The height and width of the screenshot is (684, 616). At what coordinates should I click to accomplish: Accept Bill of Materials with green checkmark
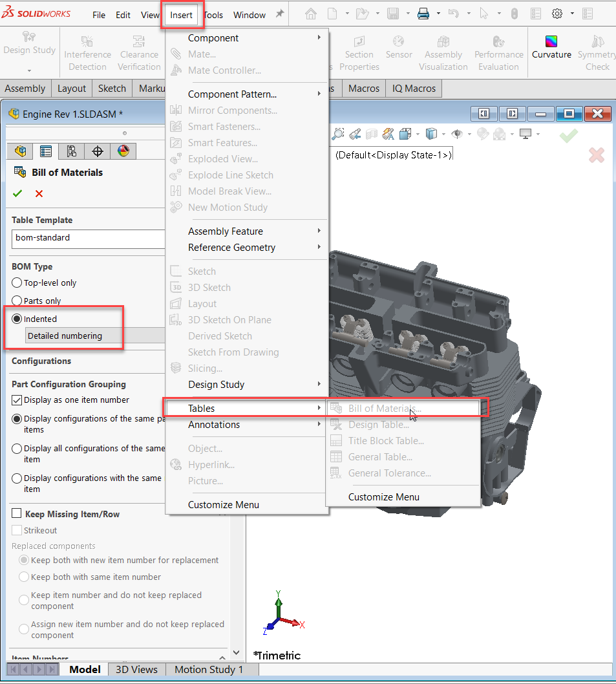(17, 193)
